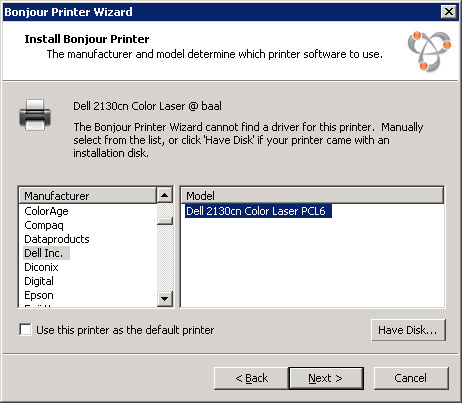Select ColorAge in the manufacturer list

(46, 211)
